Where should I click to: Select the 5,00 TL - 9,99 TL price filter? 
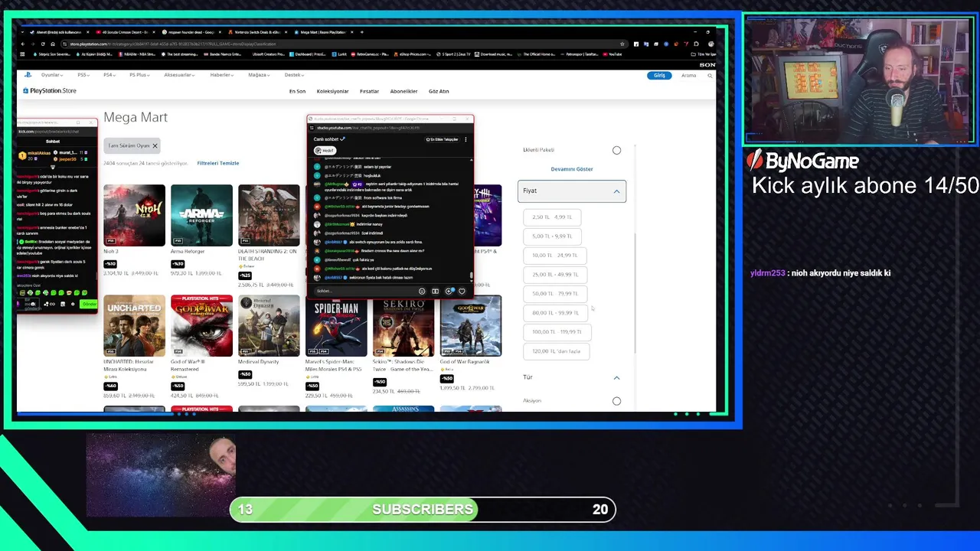pos(552,236)
